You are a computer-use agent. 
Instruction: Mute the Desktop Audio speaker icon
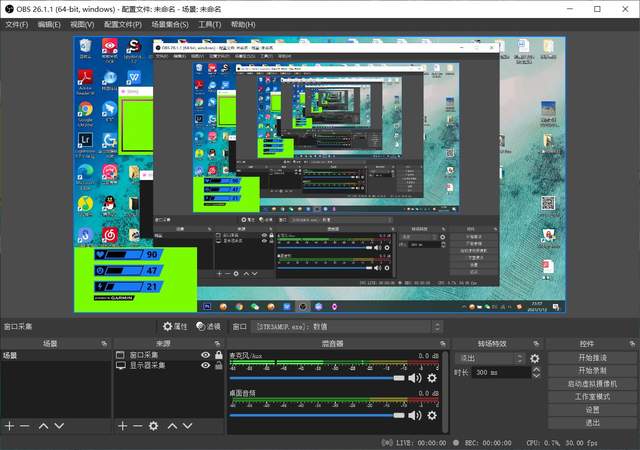(x=415, y=415)
